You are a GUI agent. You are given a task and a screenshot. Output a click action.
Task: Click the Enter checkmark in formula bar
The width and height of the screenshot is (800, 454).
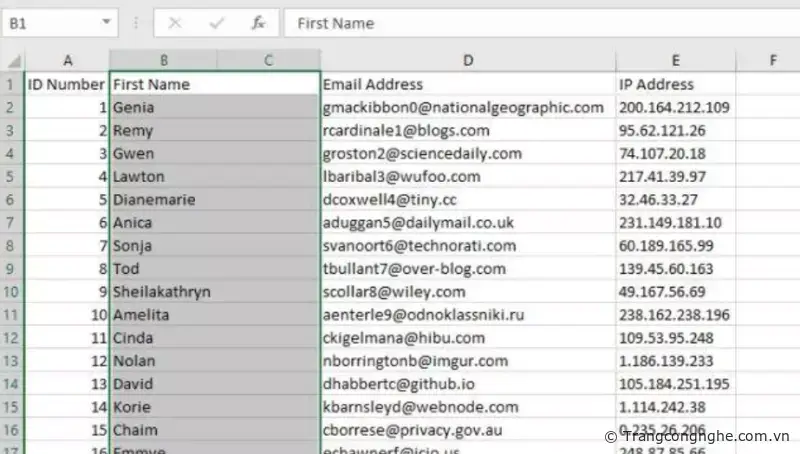(x=216, y=22)
